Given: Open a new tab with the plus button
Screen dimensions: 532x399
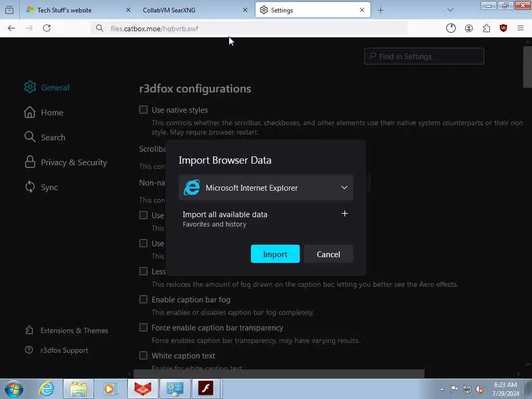Looking at the screenshot, I should coord(381,10).
